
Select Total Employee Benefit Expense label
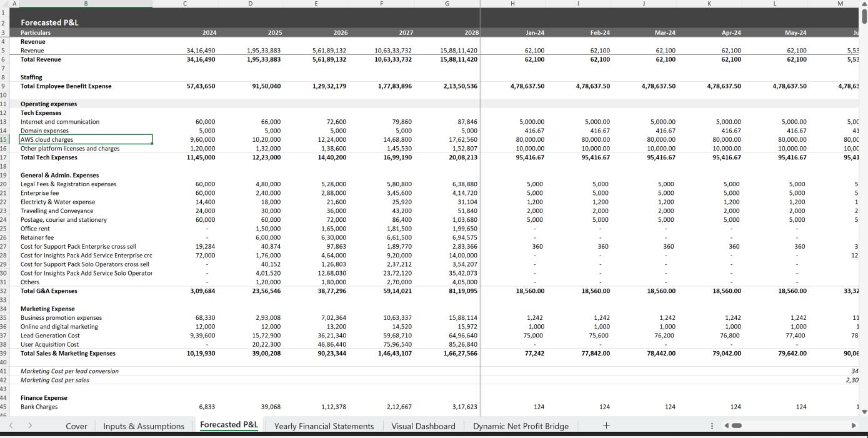point(66,86)
